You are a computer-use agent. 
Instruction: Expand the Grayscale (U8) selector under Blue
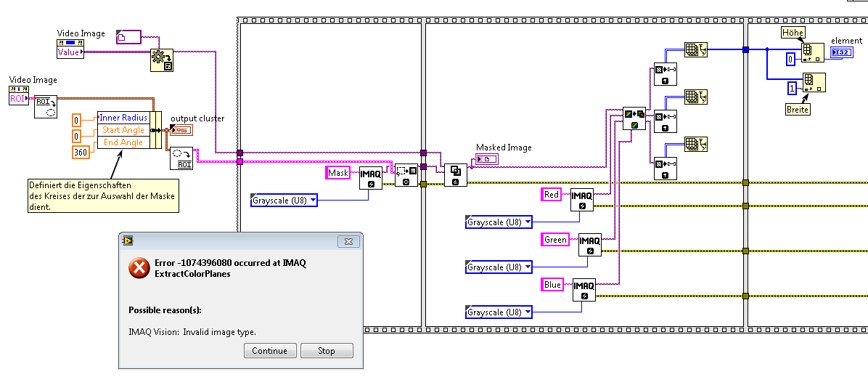[x=499, y=312]
